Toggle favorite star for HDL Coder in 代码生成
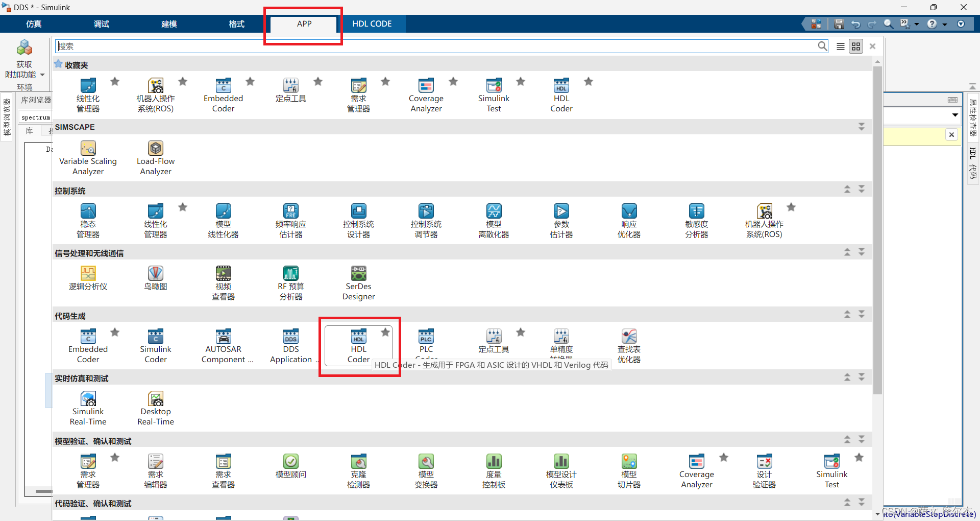The height and width of the screenshot is (521, 980). (385, 333)
